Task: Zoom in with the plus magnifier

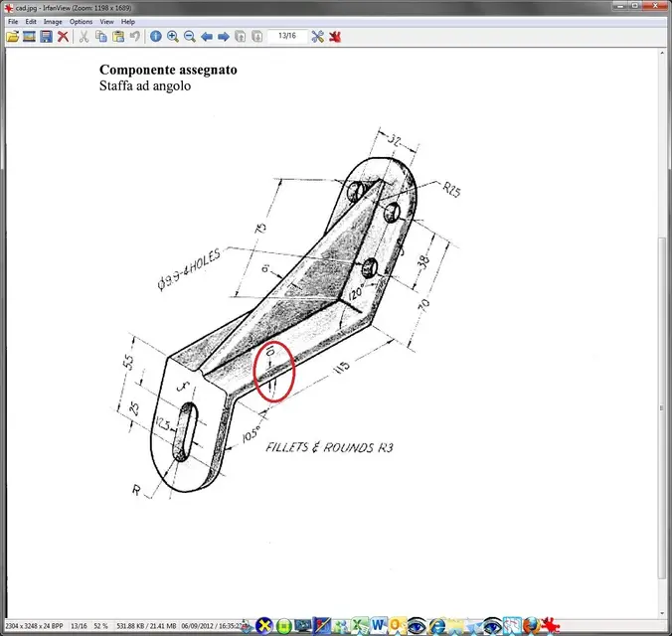Action: pos(173,37)
